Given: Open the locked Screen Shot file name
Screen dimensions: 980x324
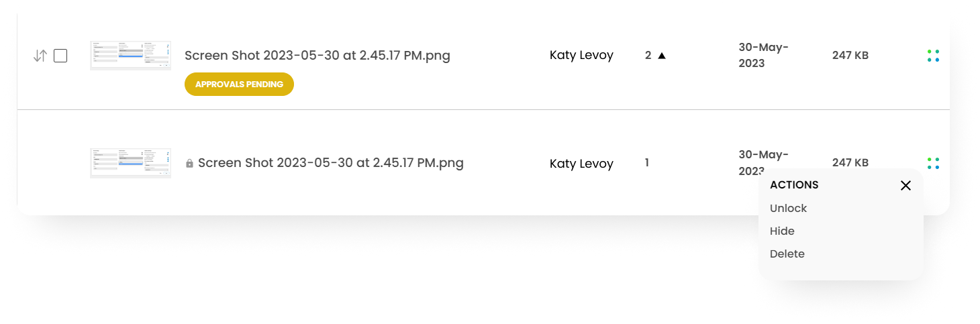Looking at the screenshot, I should pyautogui.click(x=330, y=163).
